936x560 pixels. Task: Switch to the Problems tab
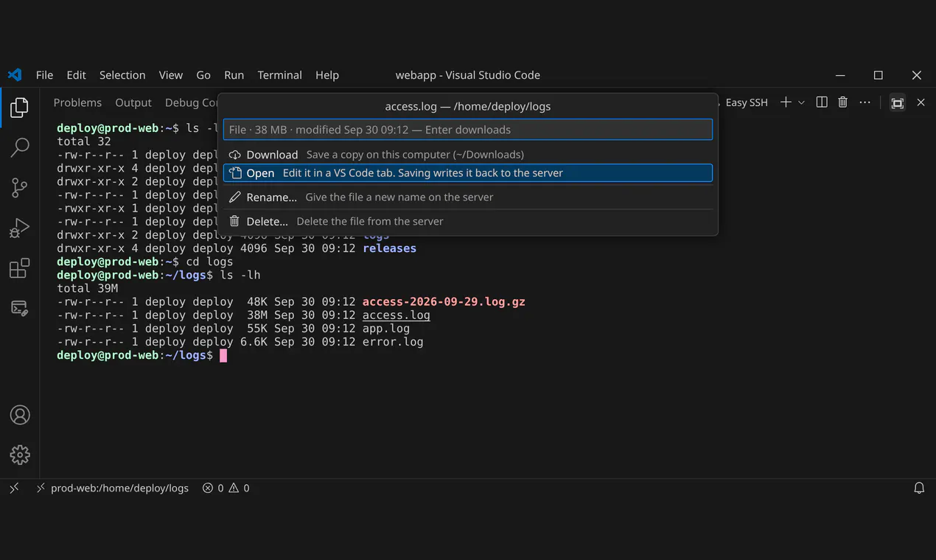(x=77, y=102)
